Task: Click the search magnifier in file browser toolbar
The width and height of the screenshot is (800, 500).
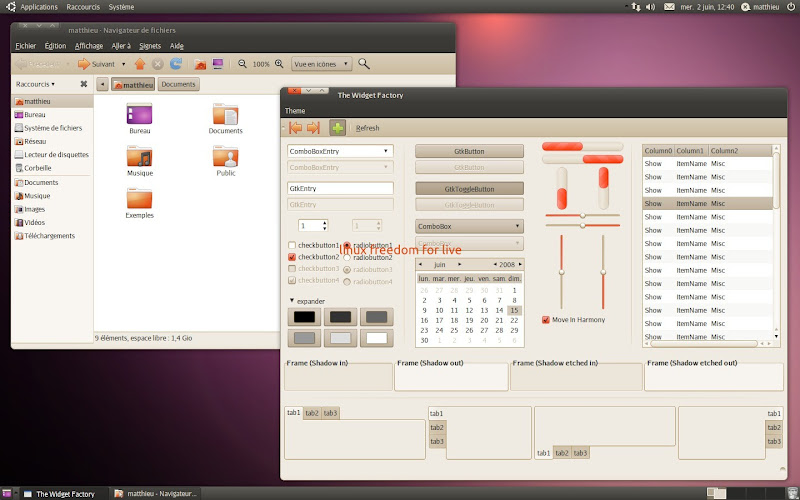Action: click(364, 64)
